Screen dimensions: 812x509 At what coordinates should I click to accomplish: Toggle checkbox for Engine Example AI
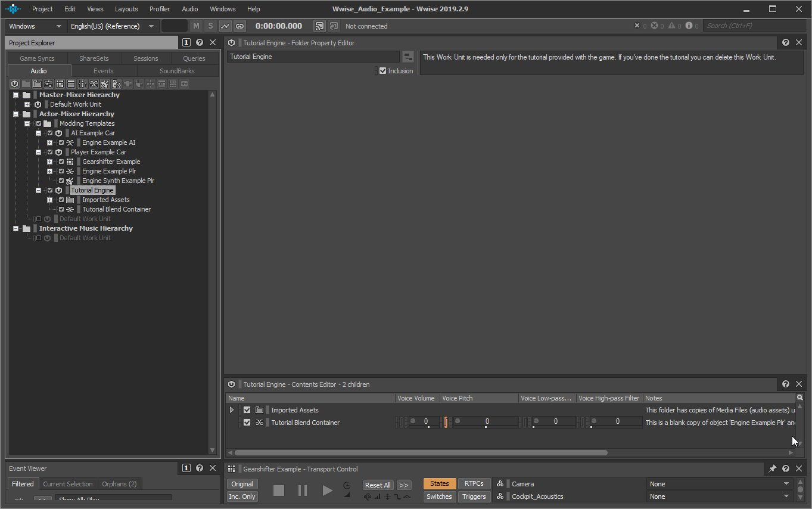(61, 142)
